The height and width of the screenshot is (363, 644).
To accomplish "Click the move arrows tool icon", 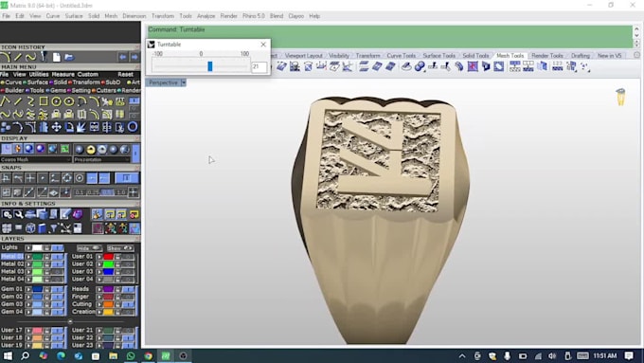I will pos(56,127).
